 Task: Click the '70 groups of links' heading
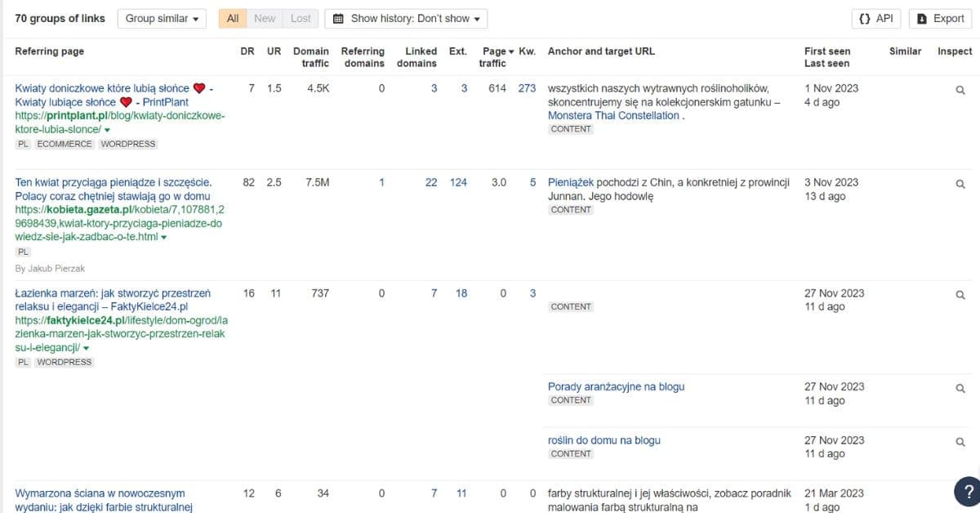pyautogui.click(x=60, y=18)
